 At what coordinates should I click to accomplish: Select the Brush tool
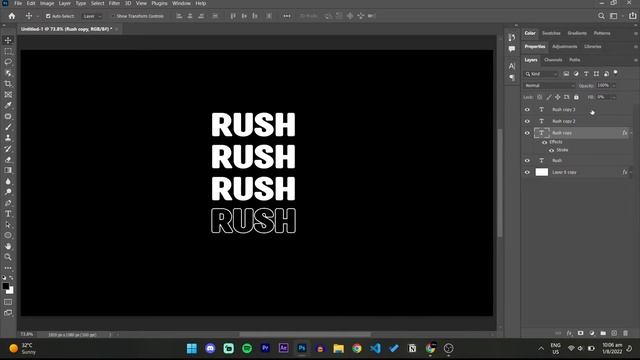pyautogui.click(x=8, y=127)
